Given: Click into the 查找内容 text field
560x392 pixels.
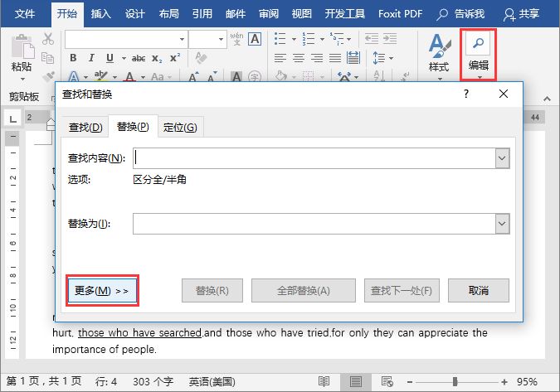Looking at the screenshot, I should 314,158.
